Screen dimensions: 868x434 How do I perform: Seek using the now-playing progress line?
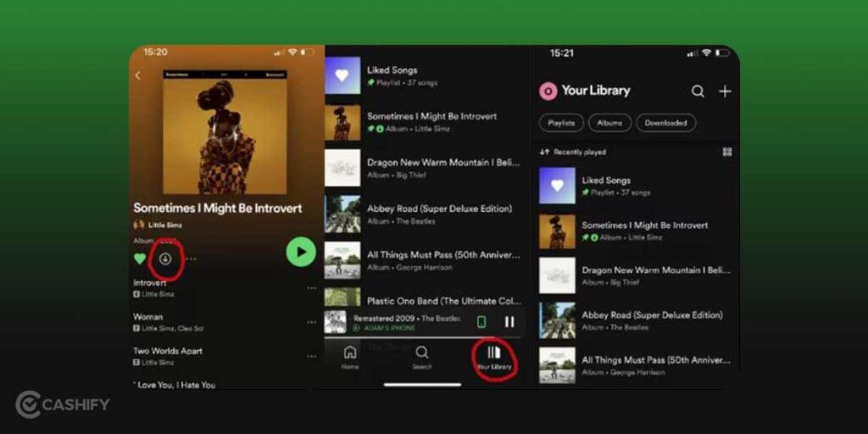[422, 337]
